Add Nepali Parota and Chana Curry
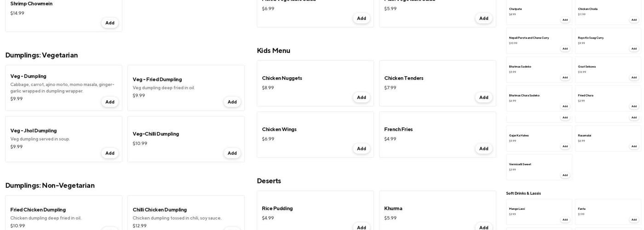The width and height of the screenshot is (644, 230). coord(565,49)
